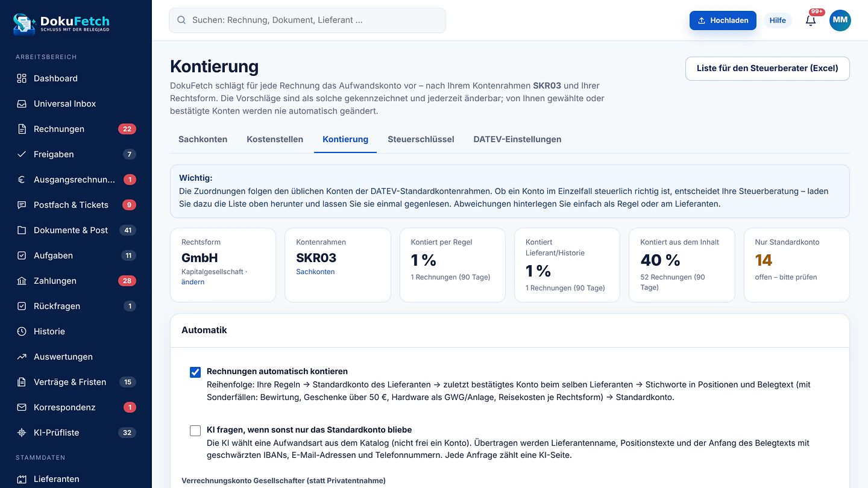Open Zahlungen via bank icon
Viewport: 868px width, 488px height.
22,281
